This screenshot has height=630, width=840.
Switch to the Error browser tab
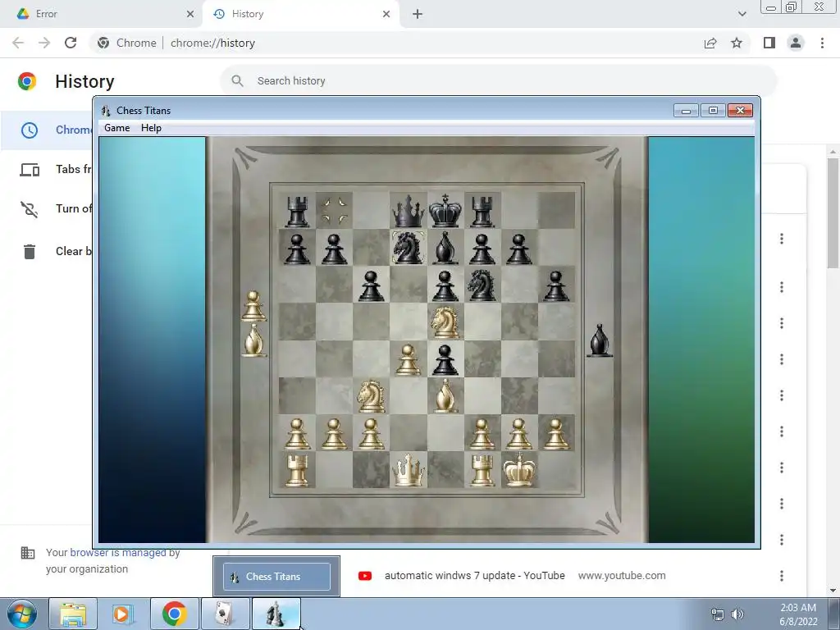(102, 14)
